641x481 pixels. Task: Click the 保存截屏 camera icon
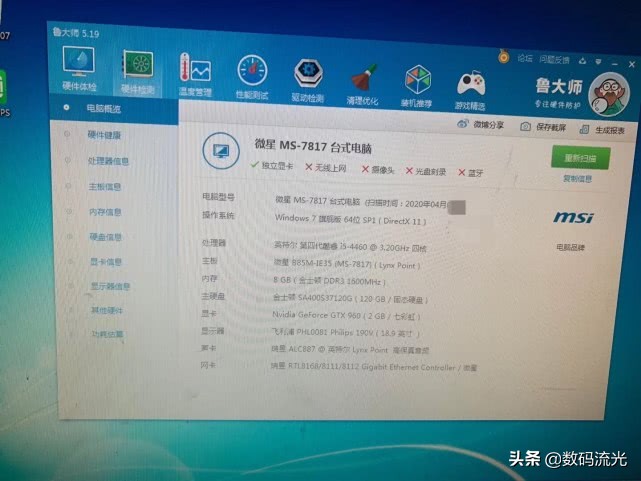(x=525, y=126)
